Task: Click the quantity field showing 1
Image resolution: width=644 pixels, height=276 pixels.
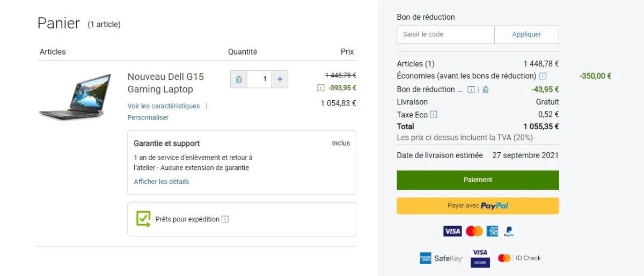Action: (x=259, y=79)
